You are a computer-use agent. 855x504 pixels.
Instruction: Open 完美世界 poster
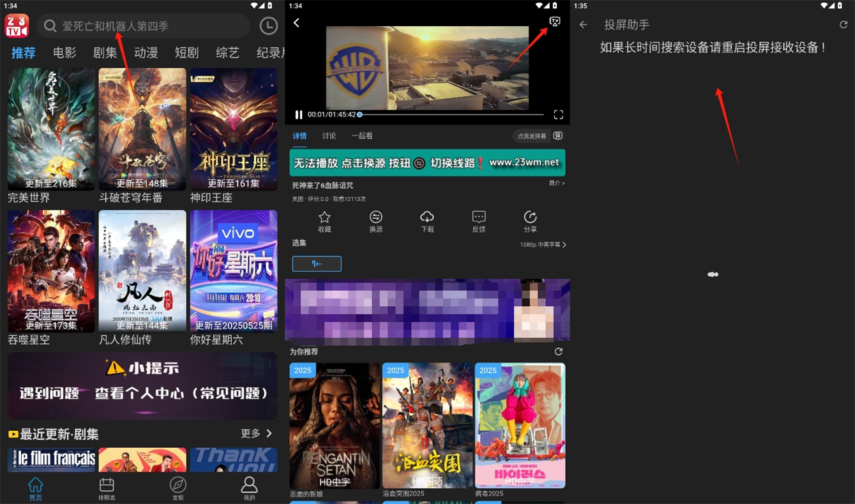[51, 129]
